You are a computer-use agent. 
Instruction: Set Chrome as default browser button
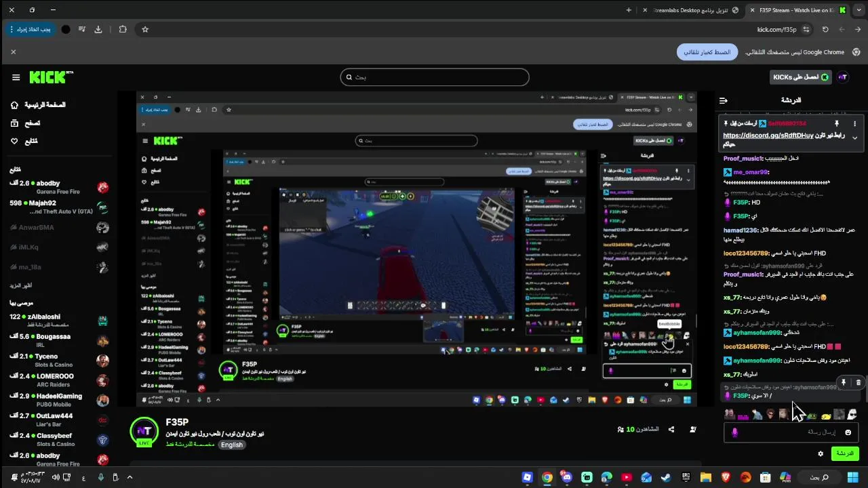tap(707, 52)
